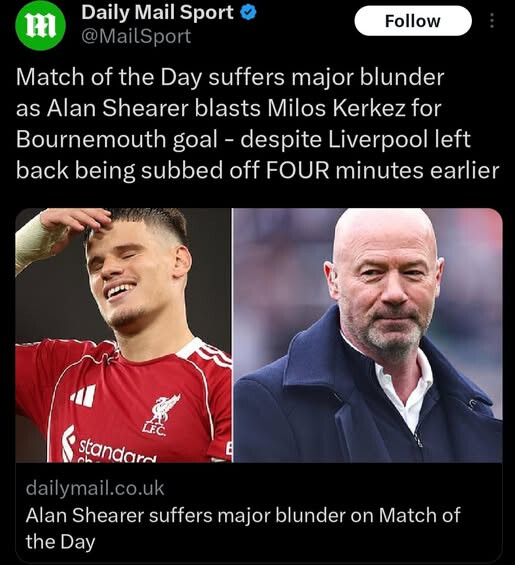Image resolution: width=515 pixels, height=565 pixels.
Task: Click the blue verified badge icon
Action: tap(248, 13)
